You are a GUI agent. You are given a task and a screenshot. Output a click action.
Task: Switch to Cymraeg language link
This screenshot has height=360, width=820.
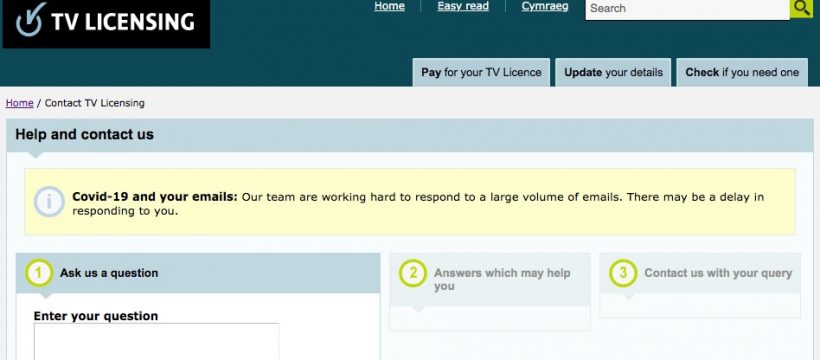pyautogui.click(x=545, y=6)
